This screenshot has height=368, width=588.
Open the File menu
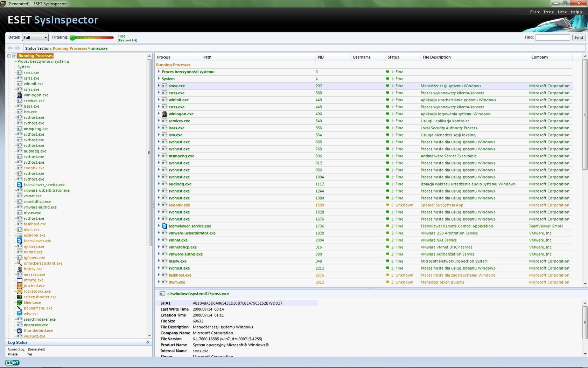[x=534, y=12]
